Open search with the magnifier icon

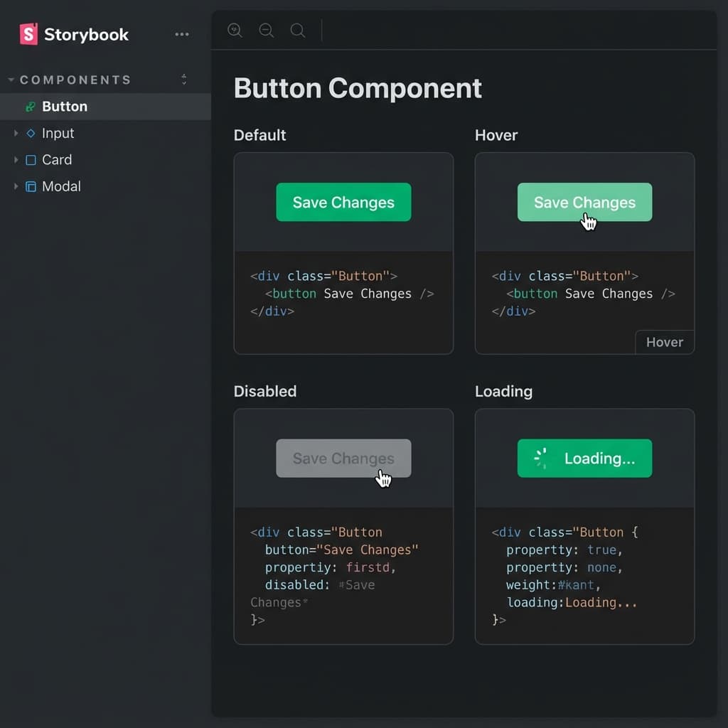pyautogui.click(x=298, y=31)
